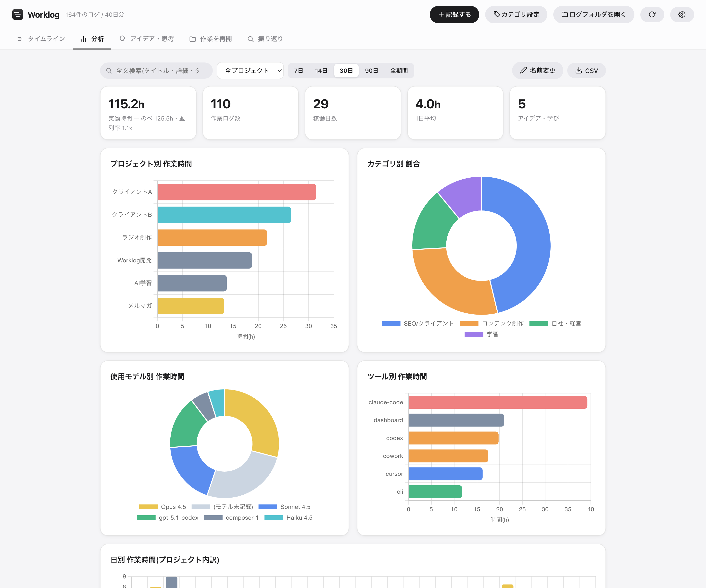Open settings via the gear icon
This screenshot has height=588, width=706.
pyautogui.click(x=682, y=14)
